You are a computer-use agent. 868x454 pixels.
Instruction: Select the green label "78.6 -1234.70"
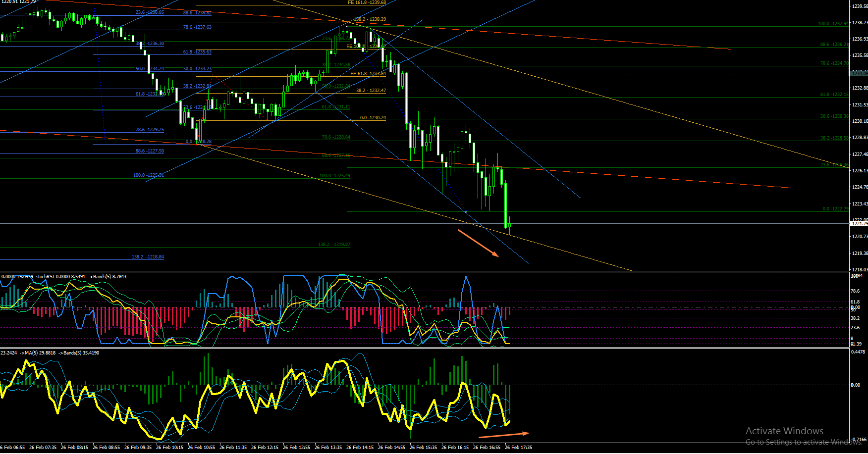[834, 63]
